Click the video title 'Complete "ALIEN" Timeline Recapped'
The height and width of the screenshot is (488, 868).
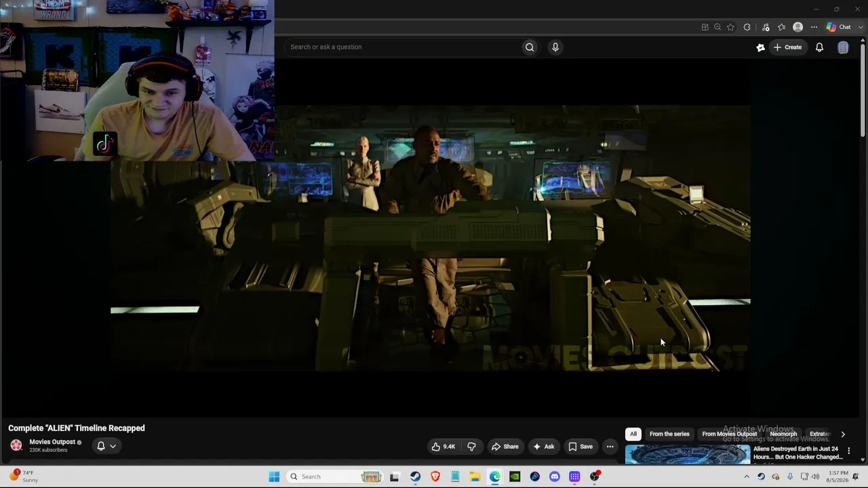point(77,428)
